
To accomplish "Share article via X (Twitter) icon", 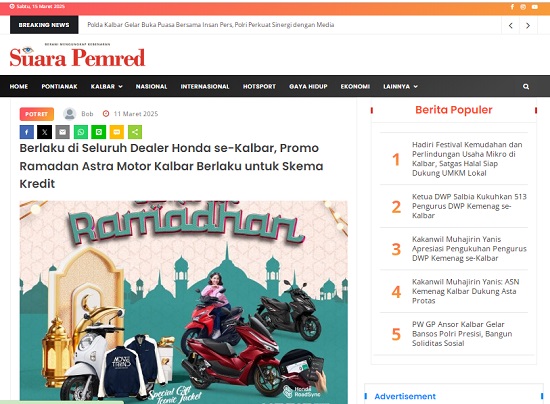I will 45,132.
